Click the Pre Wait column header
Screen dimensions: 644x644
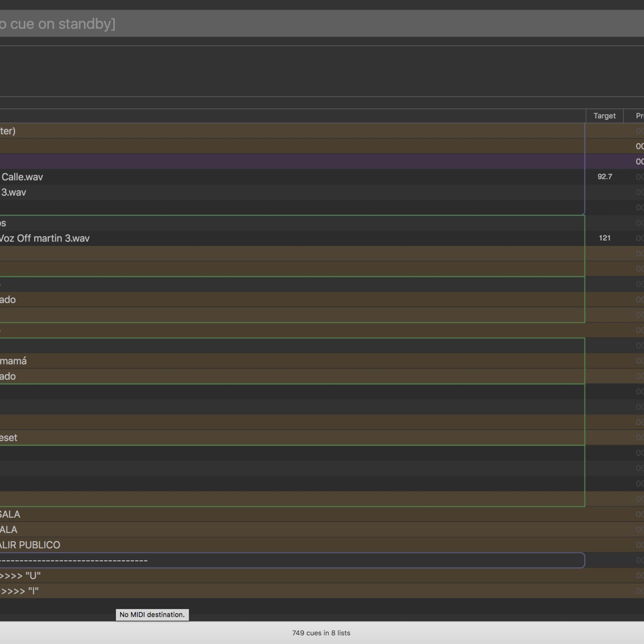638,116
